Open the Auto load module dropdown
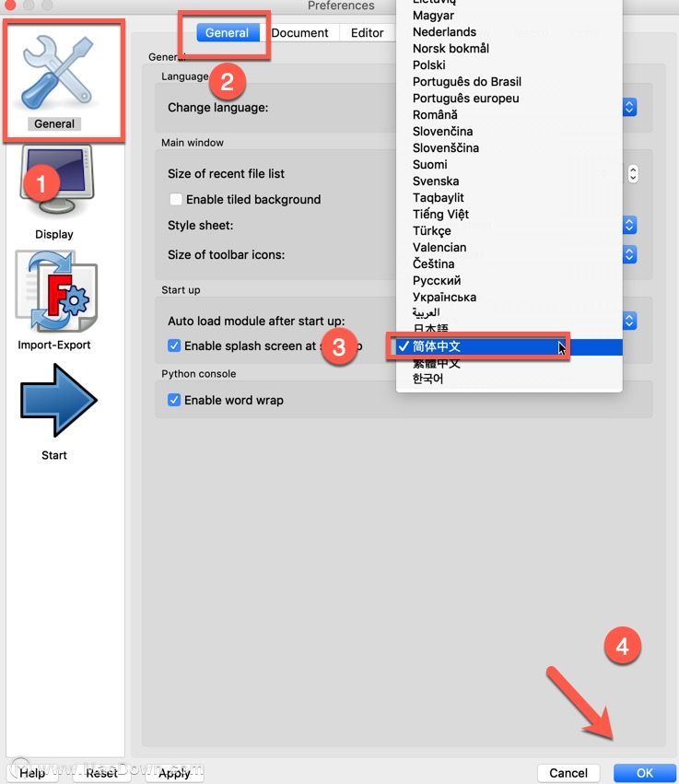This screenshot has height=784, width=679. click(629, 321)
